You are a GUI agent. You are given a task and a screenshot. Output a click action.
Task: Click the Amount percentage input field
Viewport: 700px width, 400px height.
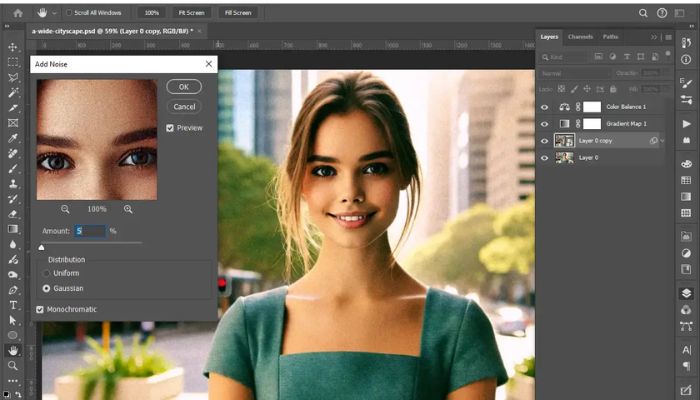point(91,231)
